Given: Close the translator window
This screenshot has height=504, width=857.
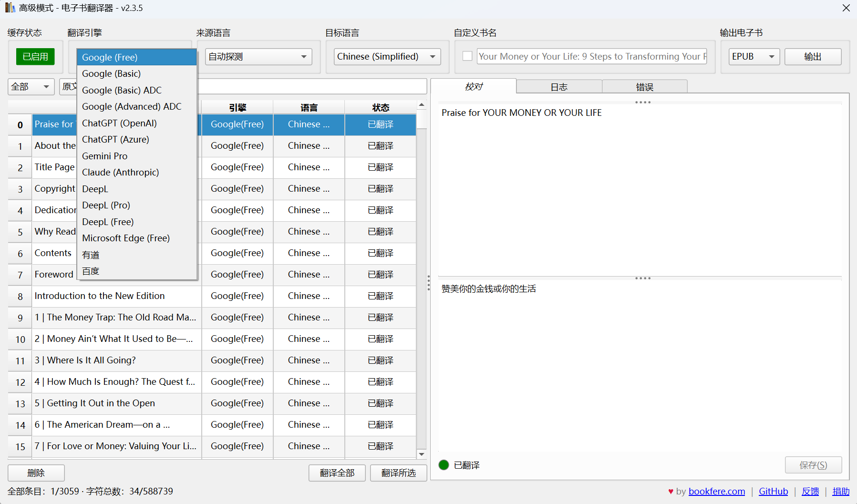Looking at the screenshot, I should (x=846, y=8).
